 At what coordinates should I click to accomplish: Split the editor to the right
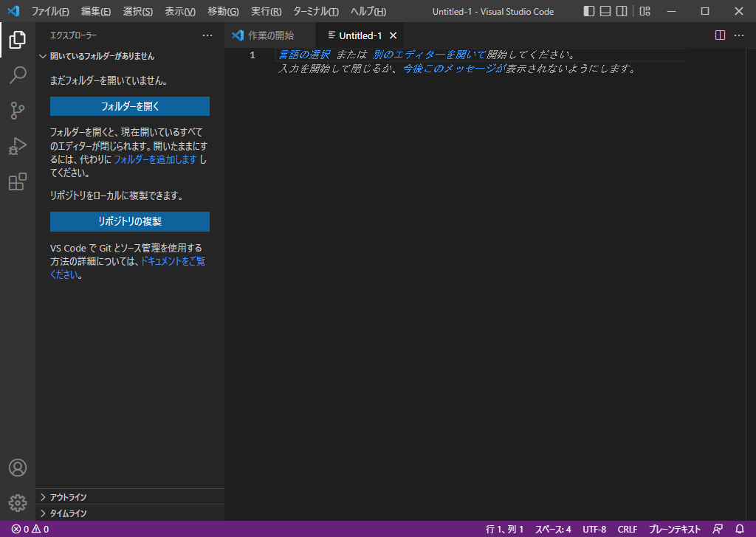click(720, 35)
